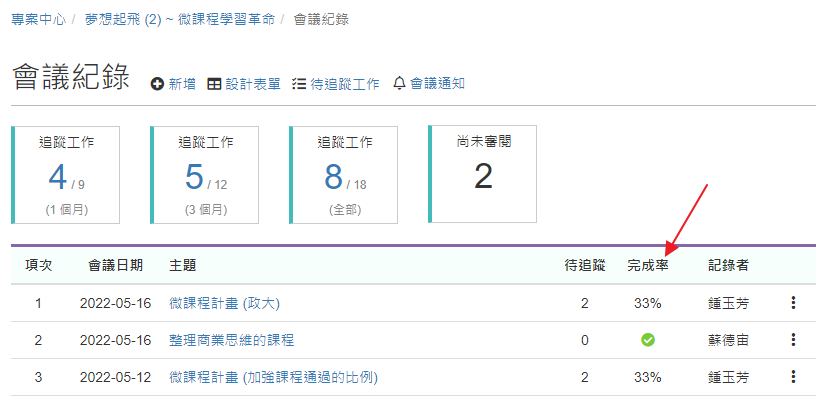Click the bell icon for 會議通知
Image resolution: width=826 pixels, height=401 pixels.
399,83
